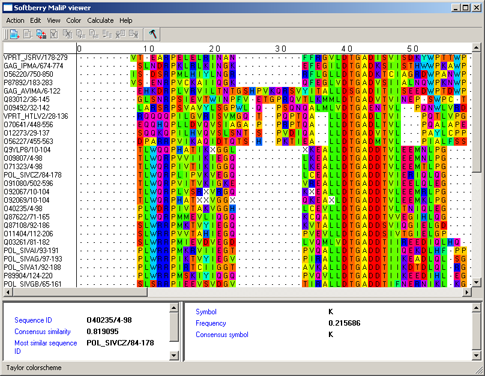
Task: Open the View menu
Action: [x=53, y=20]
